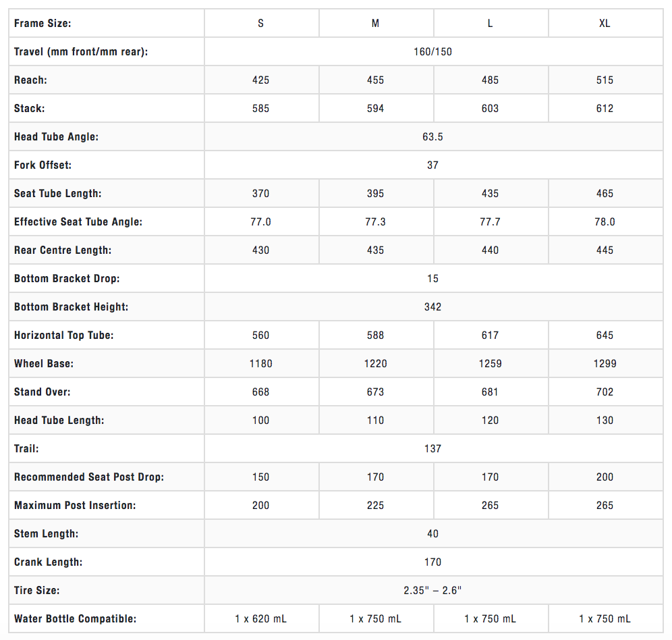
Task: Click the Seat Tube Length value 395
Action: [375, 194]
